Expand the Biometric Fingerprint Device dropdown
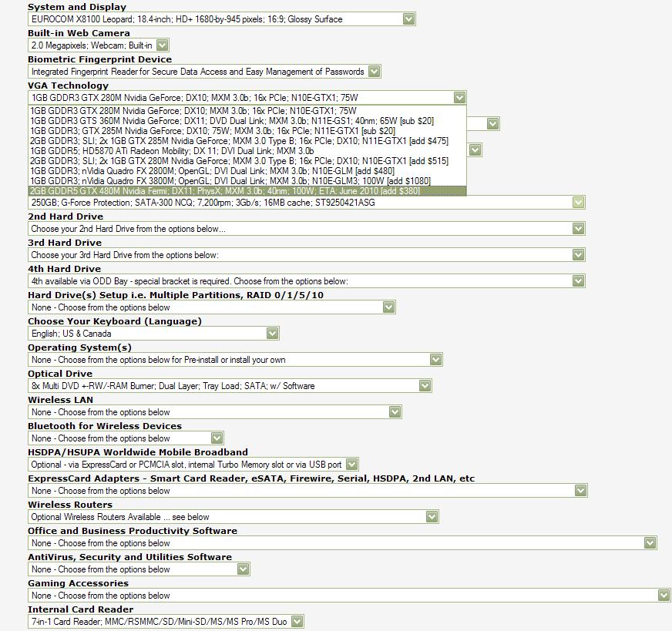 click(204, 72)
